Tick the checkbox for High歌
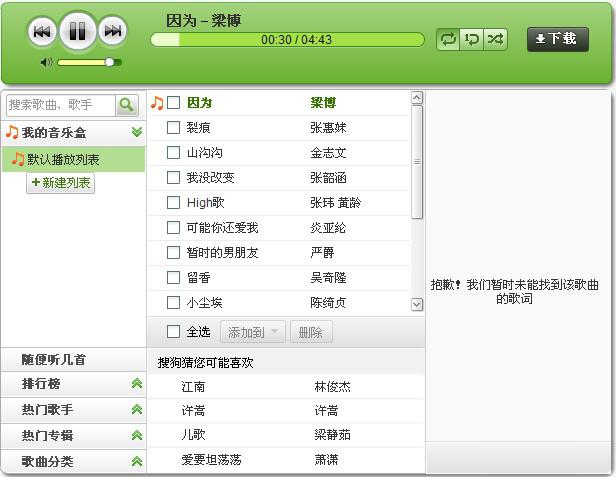The image size is (616, 477). pyautogui.click(x=173, y=203)
